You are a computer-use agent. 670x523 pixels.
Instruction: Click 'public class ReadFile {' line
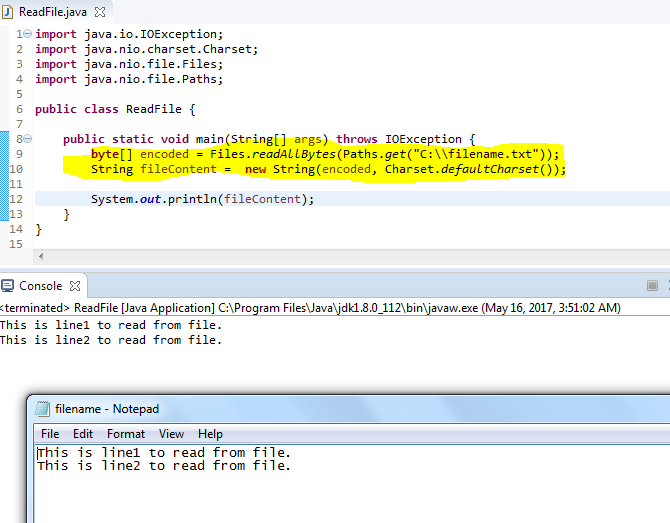[115, 109]
